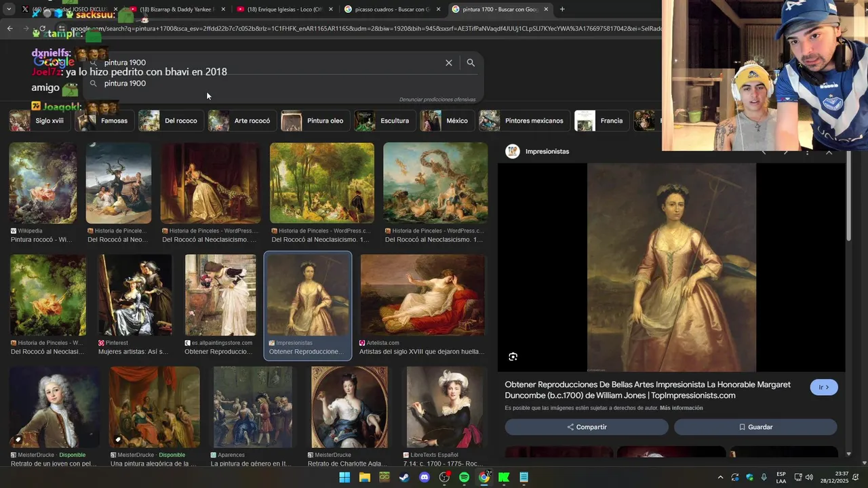
Task: Open 'Retrato de Charlotte Agla' oval portrait
Action: pyautogui.click(x=349, y=407)
